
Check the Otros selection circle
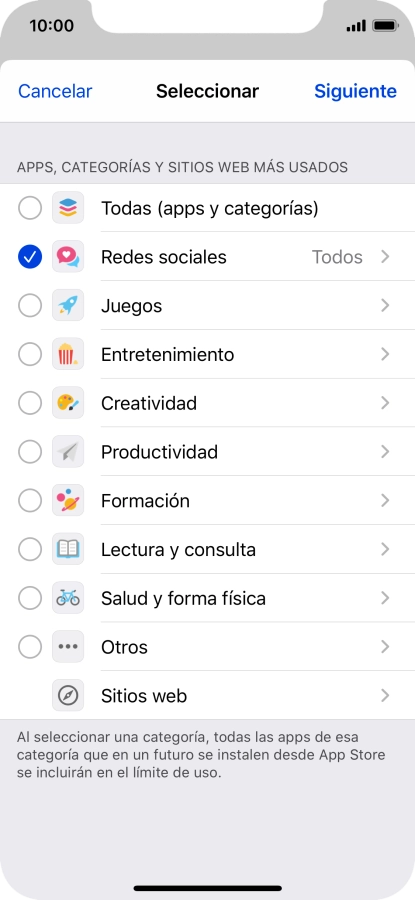click(30, 647)
